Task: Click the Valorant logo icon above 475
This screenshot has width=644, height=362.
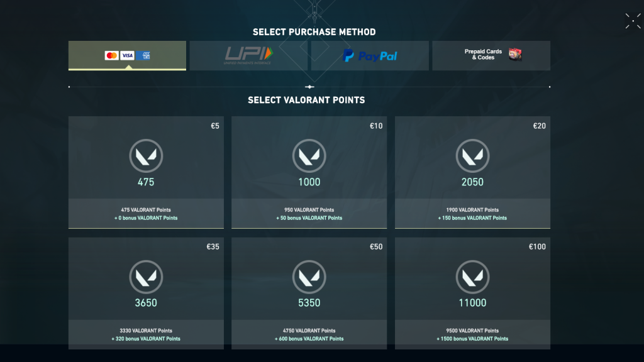Action: (x=146, y=156)
